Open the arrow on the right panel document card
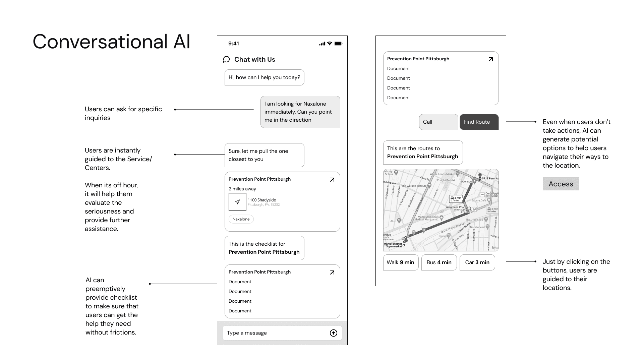Screen dimensions: 644x362 pyautogui.click(x=490, y=59)
